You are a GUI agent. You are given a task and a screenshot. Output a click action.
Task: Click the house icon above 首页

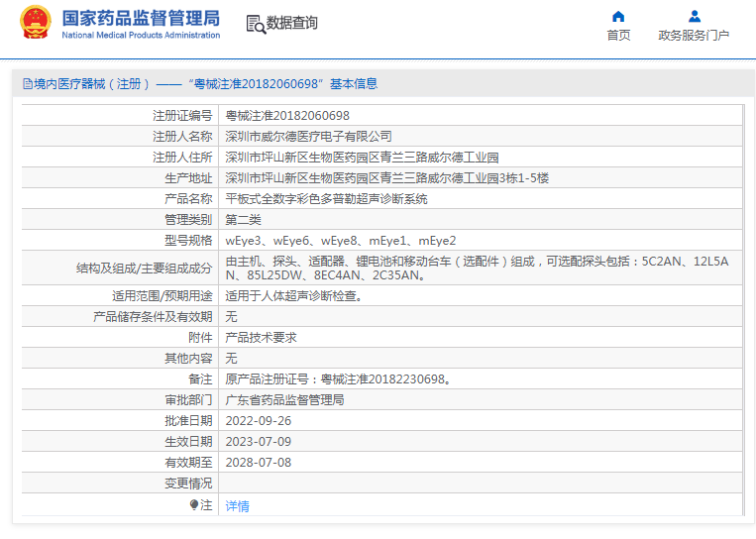(x=618, y=16)
